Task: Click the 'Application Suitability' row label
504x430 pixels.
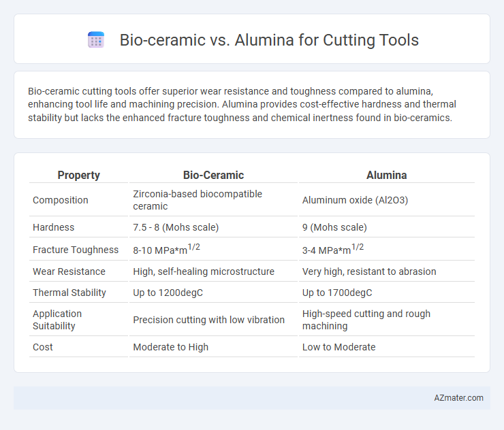Action: tap(57, 320)
